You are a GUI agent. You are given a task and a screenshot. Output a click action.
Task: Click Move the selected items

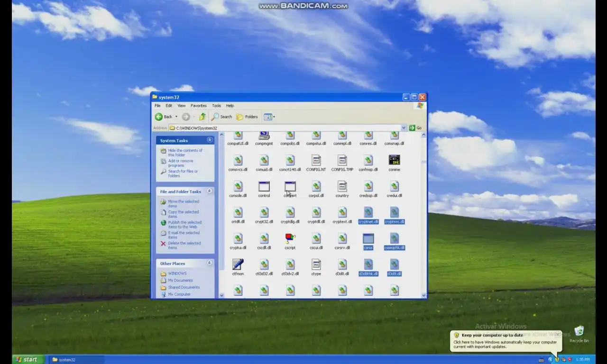pos(184,204)
